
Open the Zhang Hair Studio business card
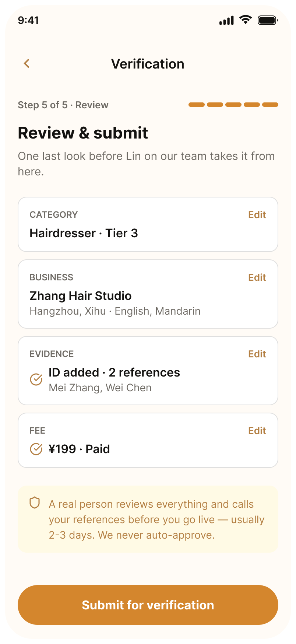(148, 294)
